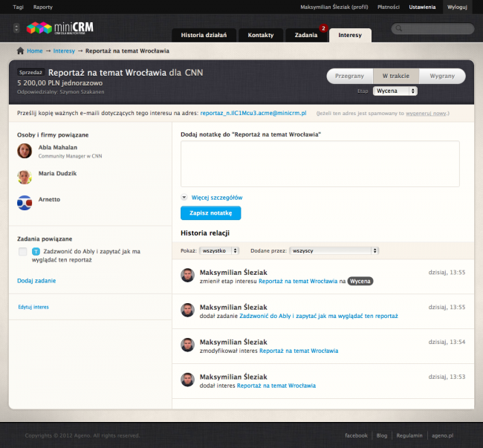
Task: Set deal status to Wygrany
Action: pos(442,76)
